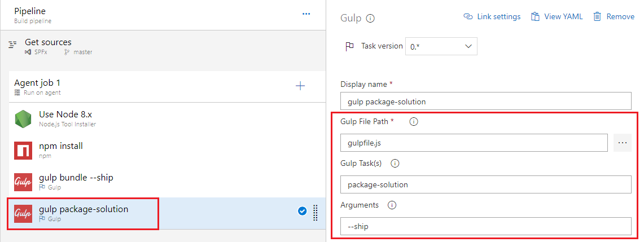
Task: Click the Display name input field
Action: [485, 102]
